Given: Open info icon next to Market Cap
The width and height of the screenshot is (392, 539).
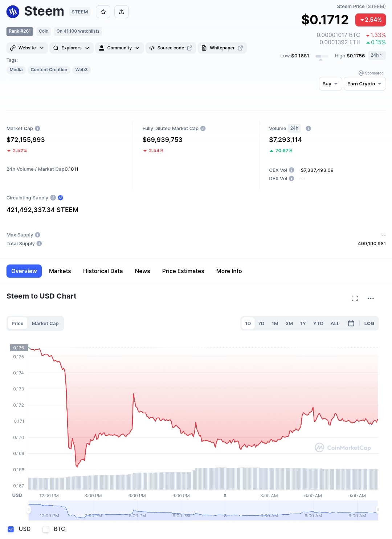Looking at the screenshot, I should (x=37, y=129).
